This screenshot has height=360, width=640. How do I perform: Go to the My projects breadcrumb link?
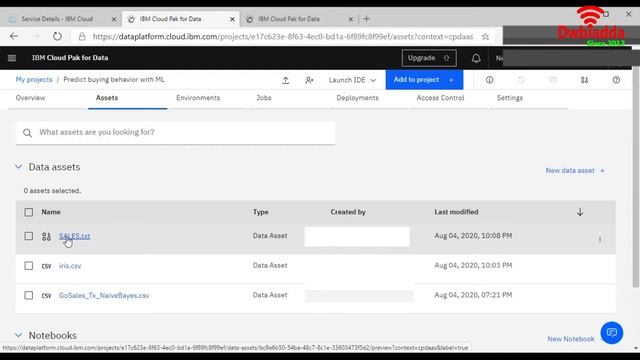click(34, 80)
